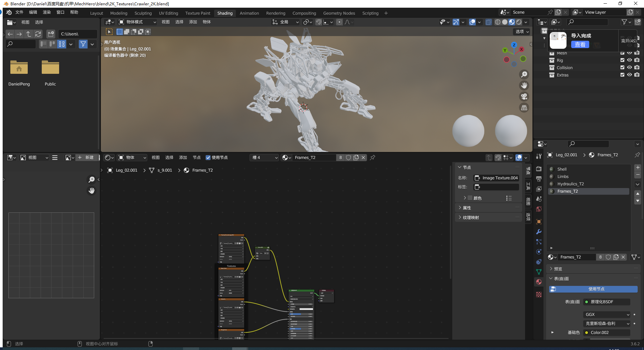This screenshot has height=350, width=644.
Task: Switch to the UV Editing workspace tab
Action: (x=168, y=13)
